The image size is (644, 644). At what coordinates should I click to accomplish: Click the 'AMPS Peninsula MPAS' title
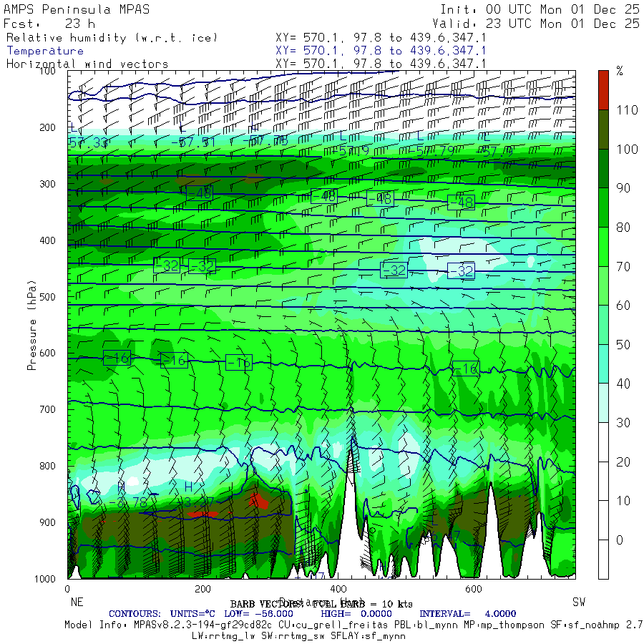(x=77, y=9)
